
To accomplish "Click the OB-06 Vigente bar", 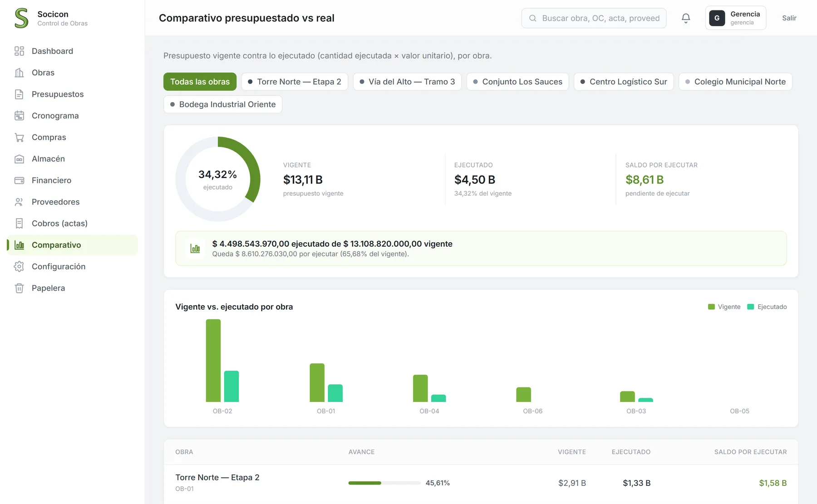I will [524, 395].
